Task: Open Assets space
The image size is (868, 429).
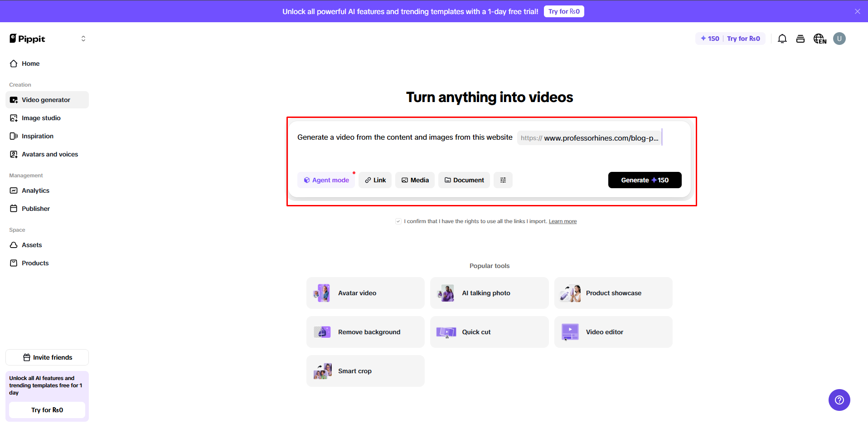Action: tap(47, 245)
